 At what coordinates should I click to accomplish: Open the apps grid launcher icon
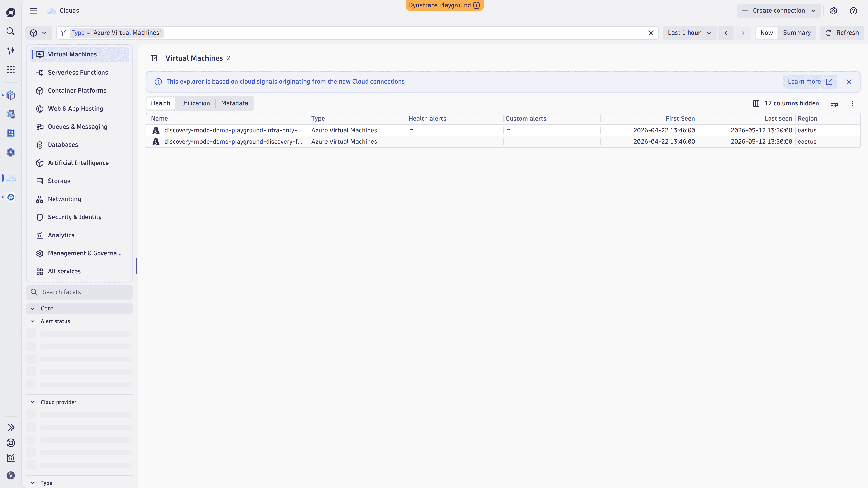click(11, 70)
